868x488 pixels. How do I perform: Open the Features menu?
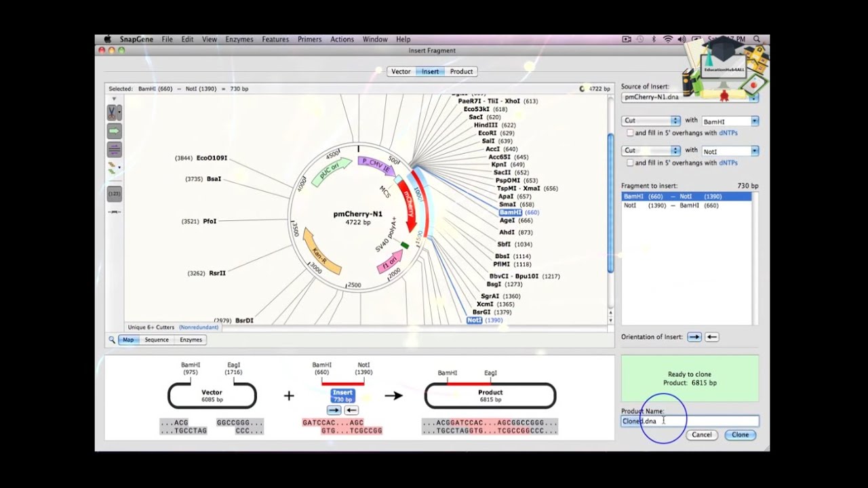pyautogui.click(x=275, y=39)
